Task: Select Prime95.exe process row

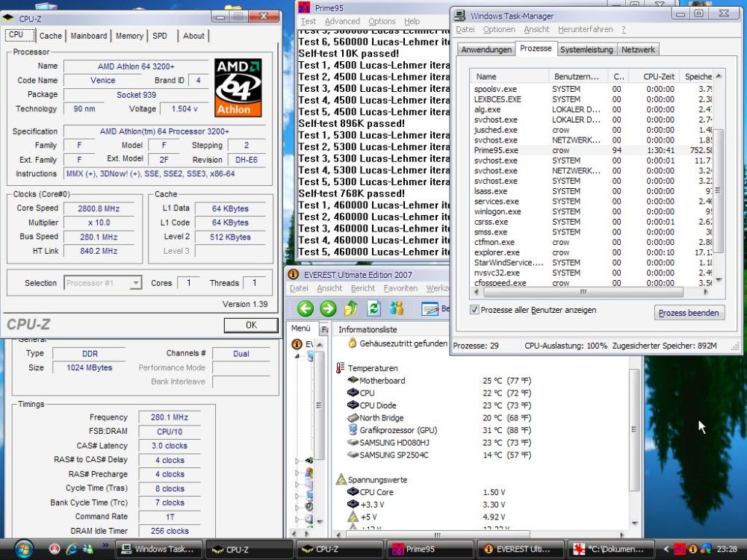Action: pos(591,150)
